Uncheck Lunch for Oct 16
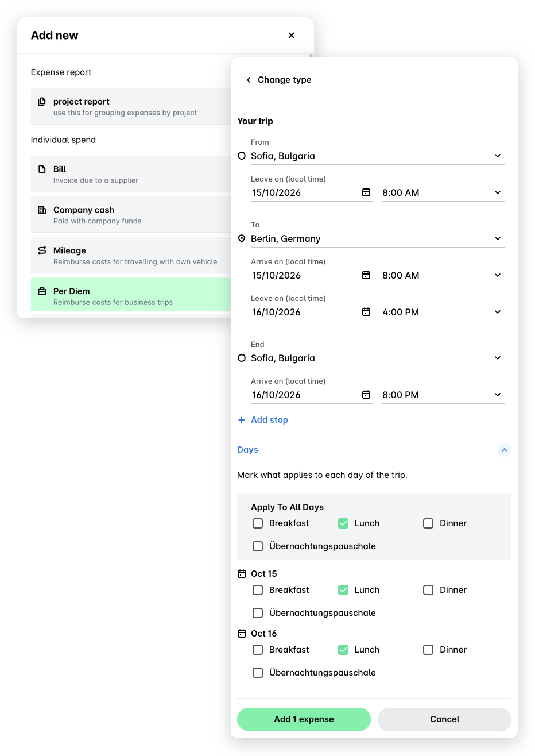The image size is (535, 756). pos(343,650)
